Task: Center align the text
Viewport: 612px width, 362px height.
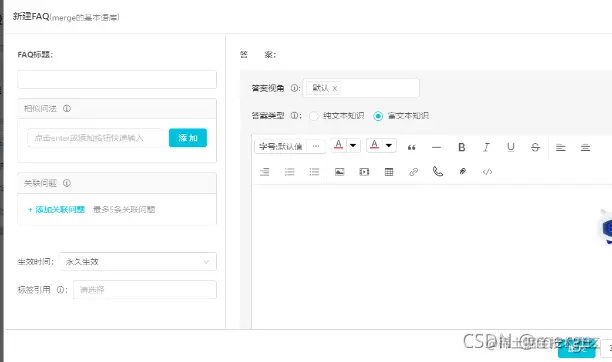Action: (x=585, y=148)
